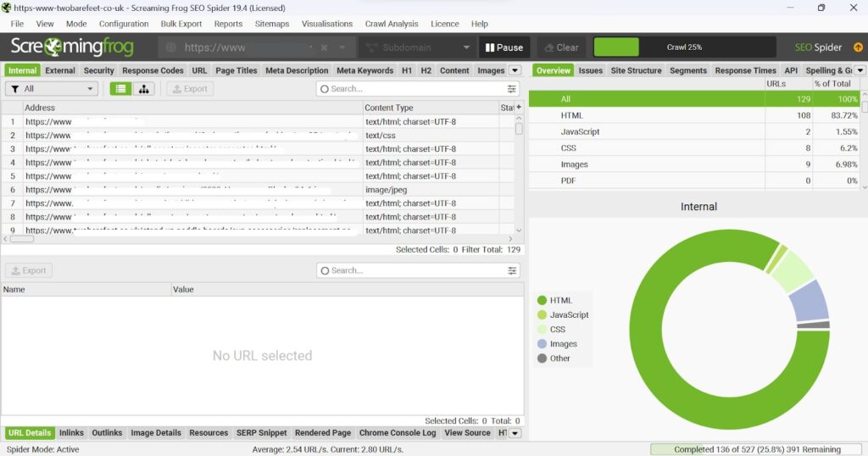Open the Bulk Export menu
Screen dimensions: 868x456
click(181, 24)
